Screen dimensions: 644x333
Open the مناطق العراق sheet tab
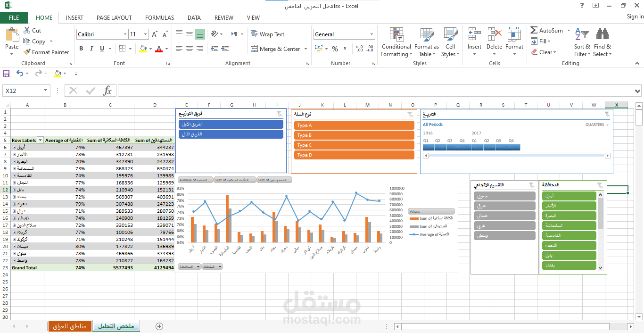click(x=70, y=326)
